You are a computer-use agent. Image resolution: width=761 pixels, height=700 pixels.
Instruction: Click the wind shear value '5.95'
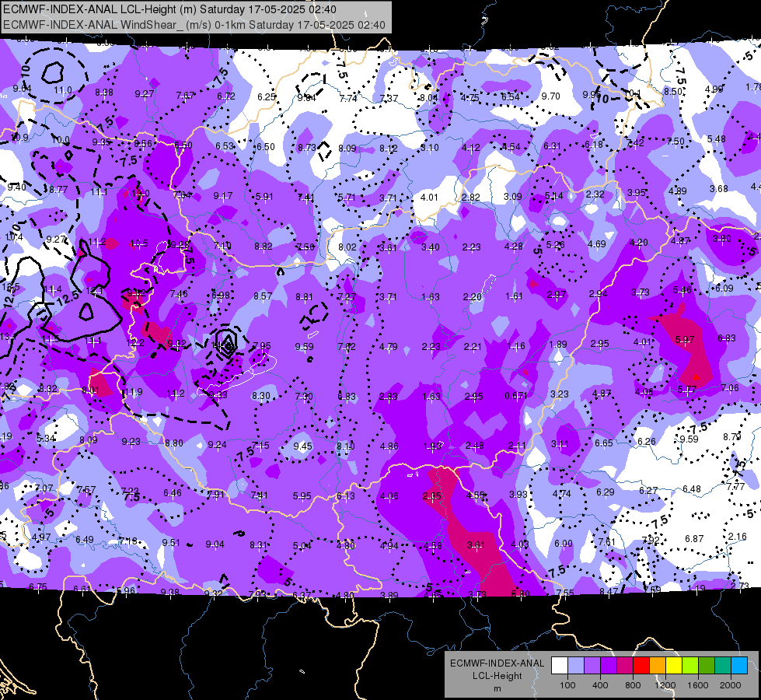[x=302, y=496]
